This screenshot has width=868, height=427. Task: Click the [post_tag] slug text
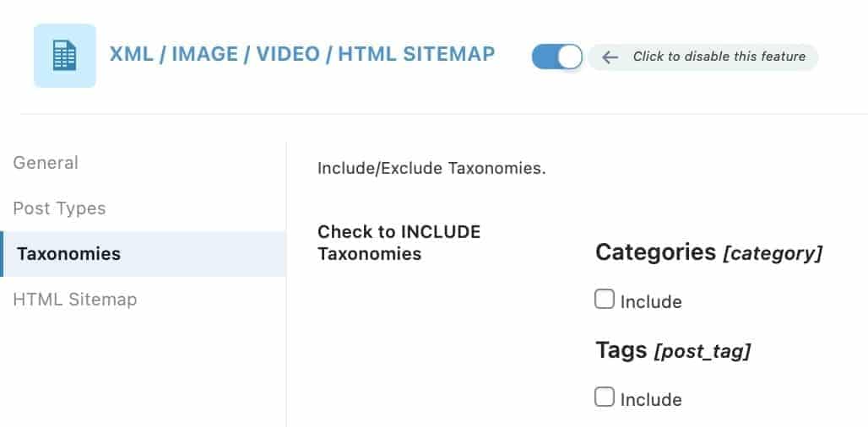pos(703,352)
